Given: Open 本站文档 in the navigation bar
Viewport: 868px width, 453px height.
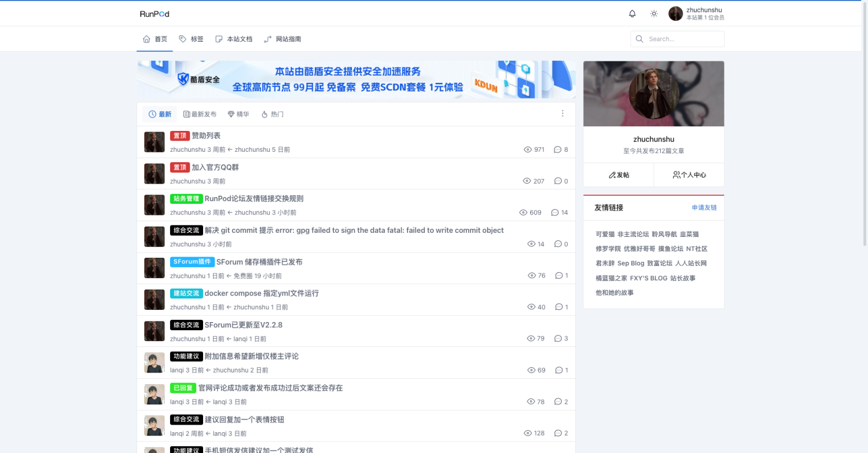Looking at the screenshot, I should click(234, 39).
